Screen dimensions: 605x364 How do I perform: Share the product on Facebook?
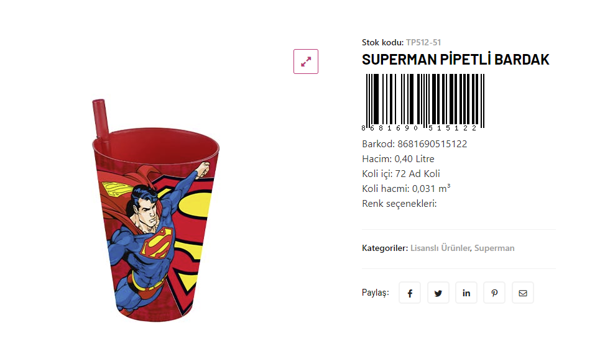point(410,293)
